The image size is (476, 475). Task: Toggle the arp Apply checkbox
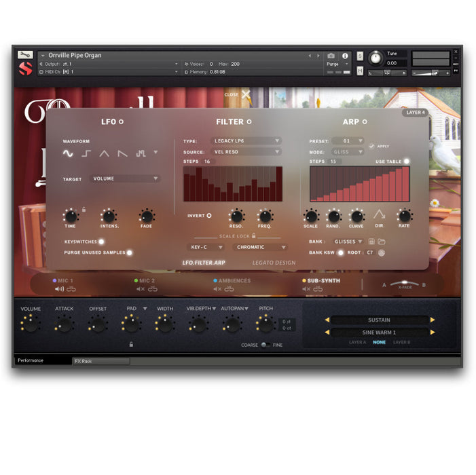click(x=371, y=146)
